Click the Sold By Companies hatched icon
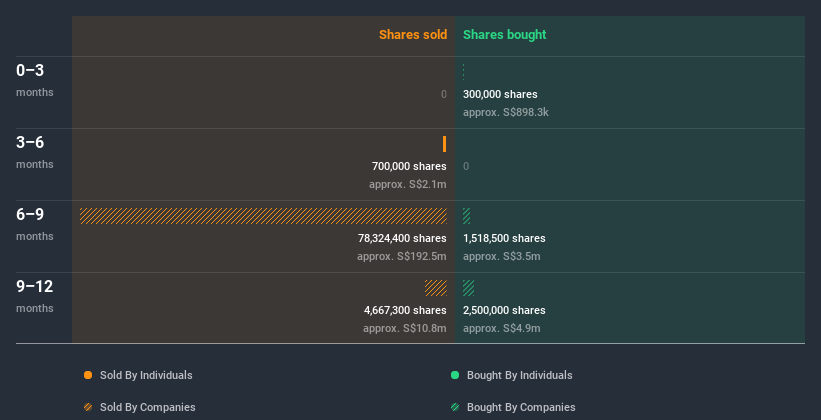 point(88,407)
